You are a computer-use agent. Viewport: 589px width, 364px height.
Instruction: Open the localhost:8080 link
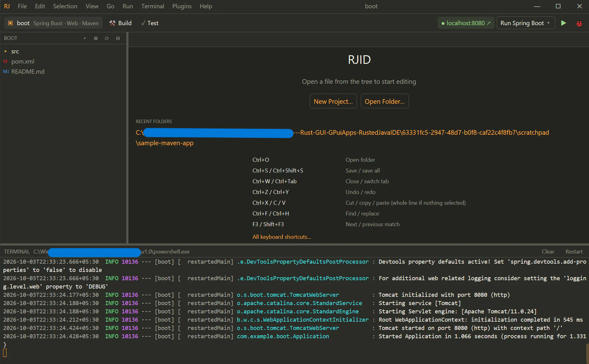pyautogui.click(x=466, y=23)
